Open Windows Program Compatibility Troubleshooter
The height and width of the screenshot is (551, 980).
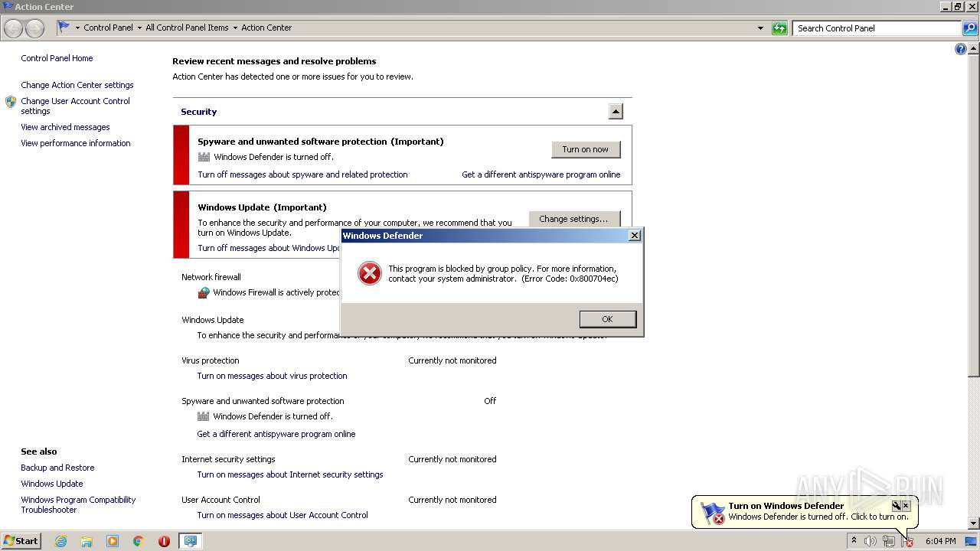pyautogui.click(x=78, y=504)
